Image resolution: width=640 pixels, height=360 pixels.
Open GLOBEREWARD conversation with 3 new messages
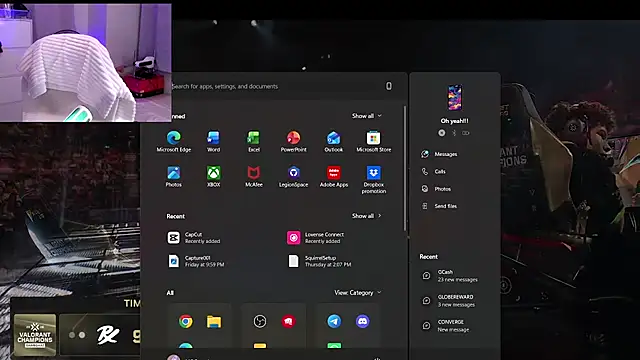coord(448,301)
